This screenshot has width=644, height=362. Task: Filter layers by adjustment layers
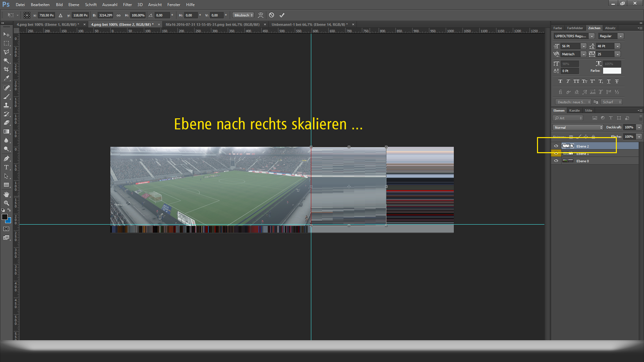click(x=603, y=118)
